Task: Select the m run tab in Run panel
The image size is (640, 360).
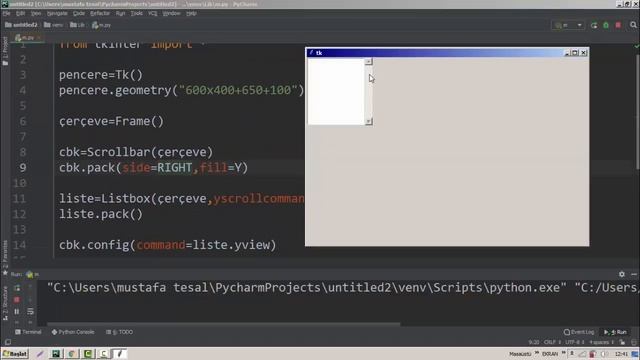Action: (33, 274)
